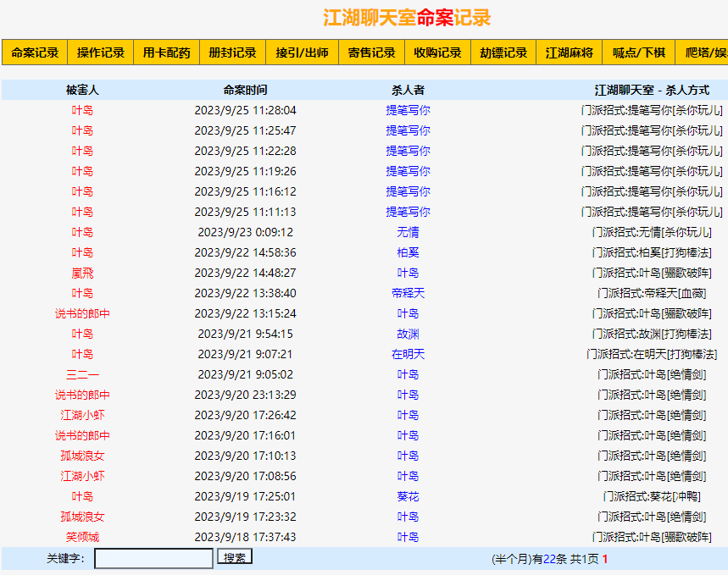Switch to the 劫镖记录 tab
Viewport: 728px width, 575px height.
coord(503,53)
